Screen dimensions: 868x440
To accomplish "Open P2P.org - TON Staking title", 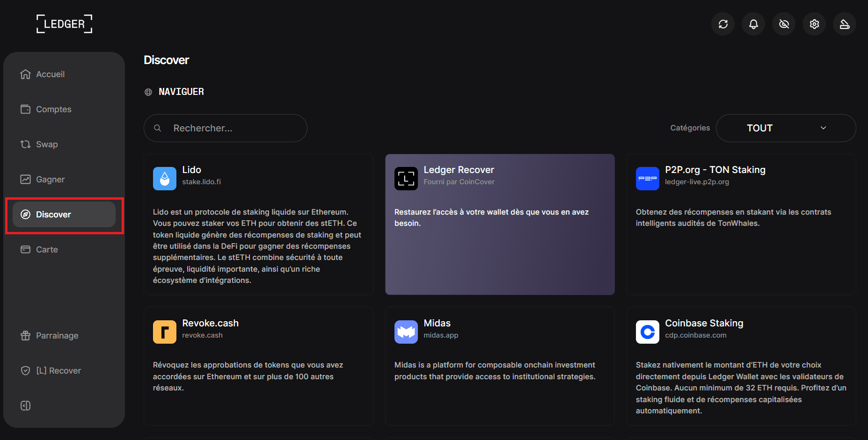I will pyautogui.click(x=715, y=170).
